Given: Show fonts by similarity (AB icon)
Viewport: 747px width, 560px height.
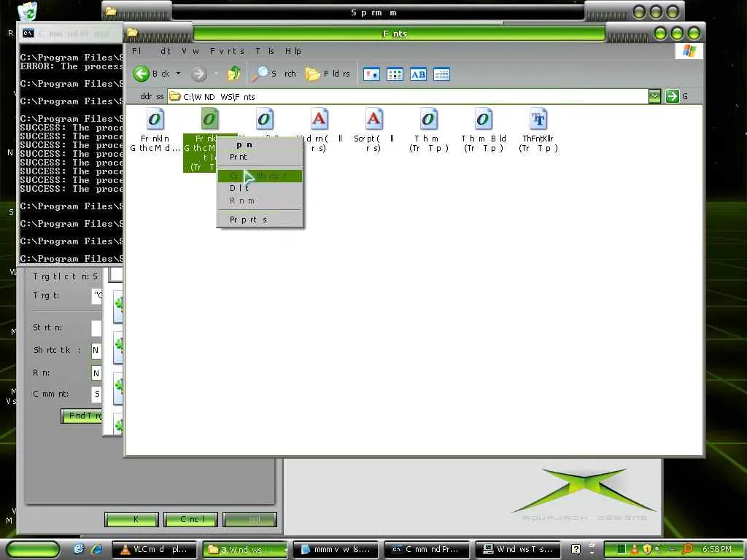Looking at the screenshot, I should tap(418, 74).
